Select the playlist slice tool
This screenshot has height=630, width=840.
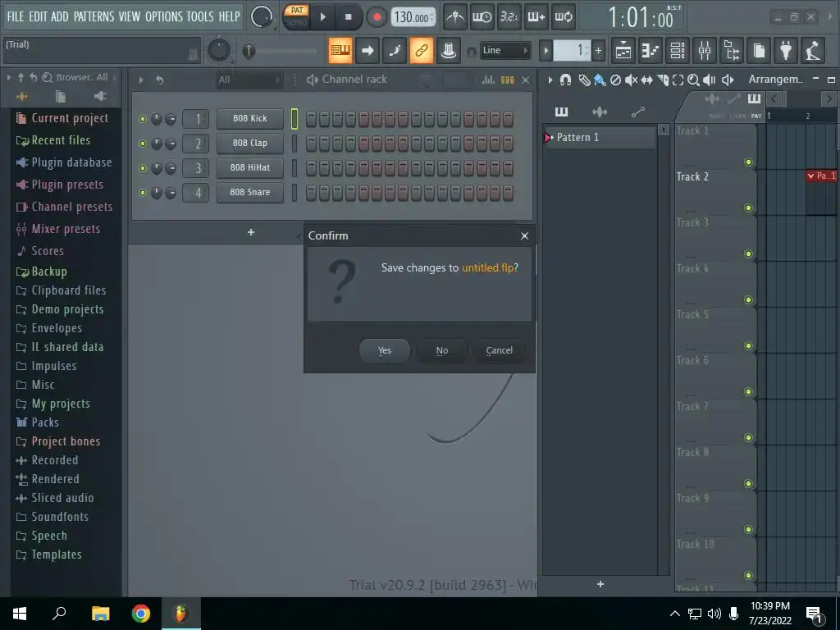point(663,80)
